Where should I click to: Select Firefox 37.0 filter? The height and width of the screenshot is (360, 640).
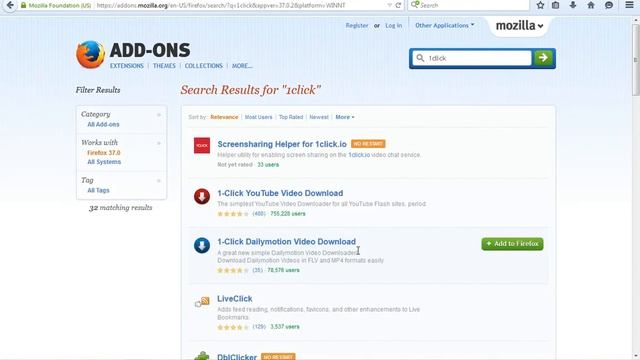(x=104, y=153)
